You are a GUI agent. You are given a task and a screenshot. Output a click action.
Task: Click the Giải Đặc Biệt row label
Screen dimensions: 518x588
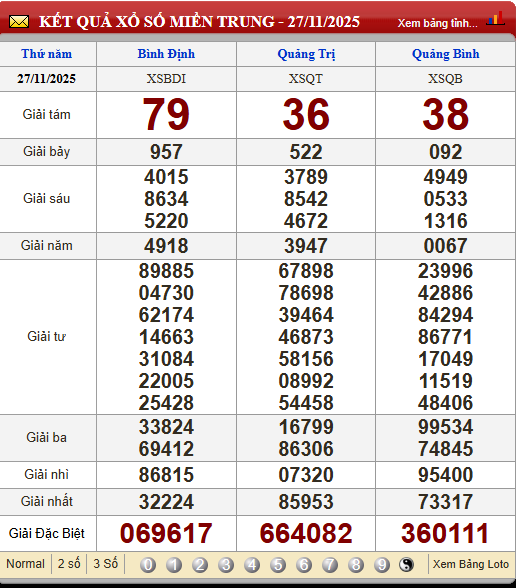coord(47,534)
